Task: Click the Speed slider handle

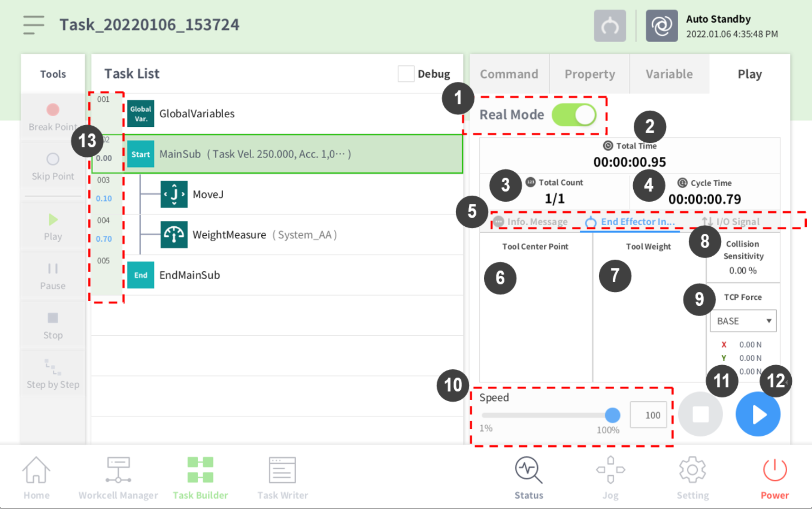Action: click(x=612, y=415)
